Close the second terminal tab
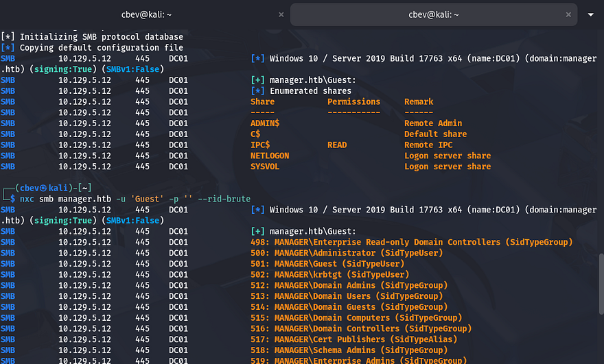 [568, 14]
